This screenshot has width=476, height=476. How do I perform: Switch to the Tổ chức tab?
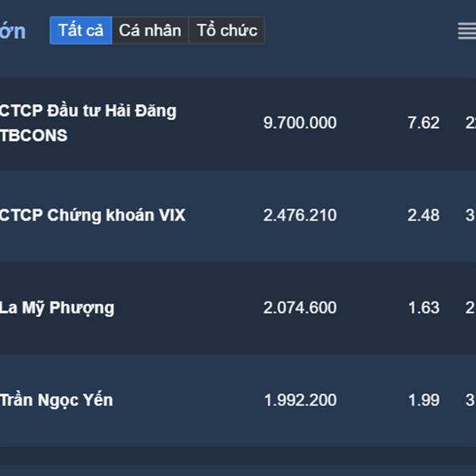pyautogui.click(x=227, y=30)
